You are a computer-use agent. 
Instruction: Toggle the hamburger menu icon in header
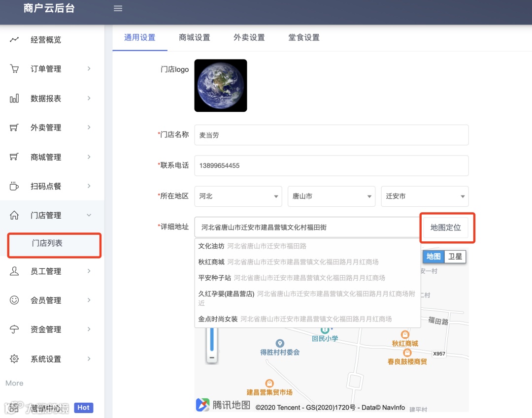click(118, 8)
